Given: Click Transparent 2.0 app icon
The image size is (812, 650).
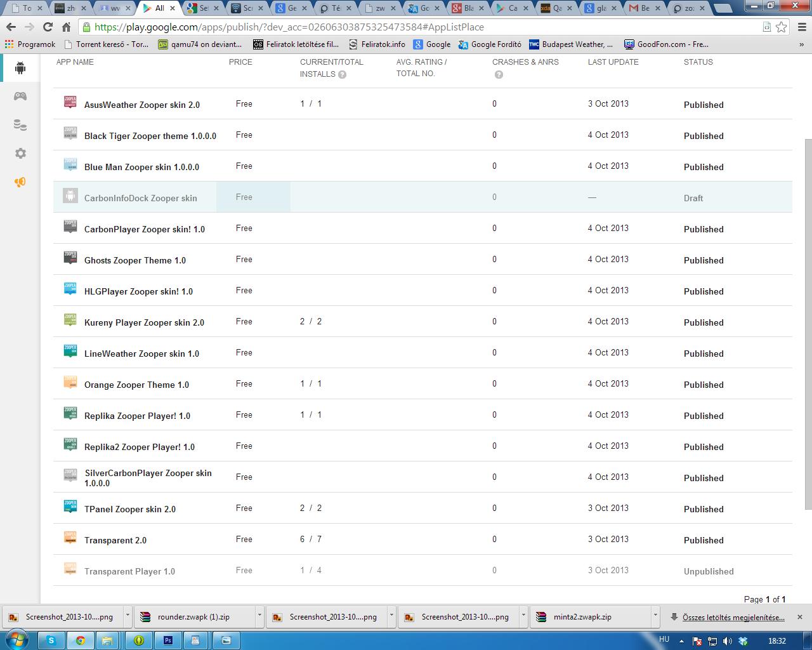Looking at the screenshot, I should tap(70, 538).
